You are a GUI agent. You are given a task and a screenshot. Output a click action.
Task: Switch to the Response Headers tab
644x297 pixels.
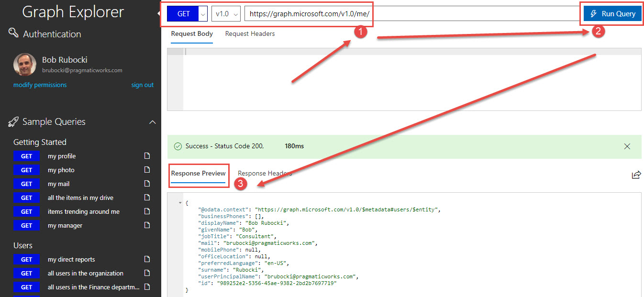click(x=265, y=173)
